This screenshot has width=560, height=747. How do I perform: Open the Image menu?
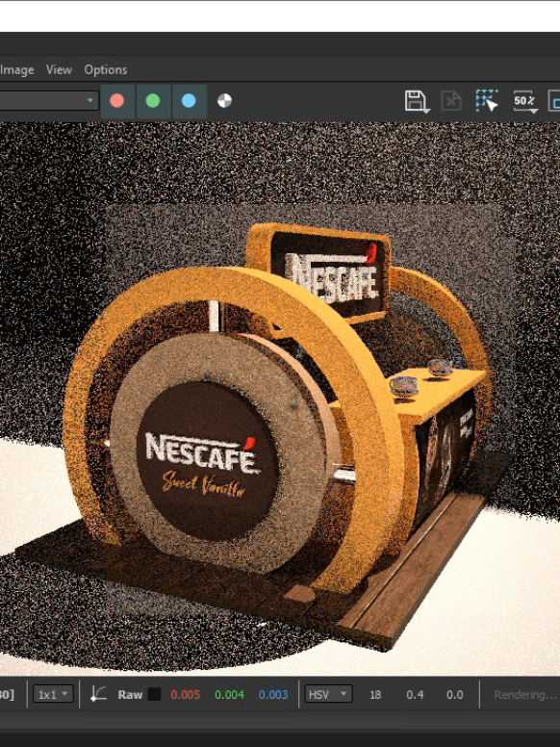click(x=17, y=69)
